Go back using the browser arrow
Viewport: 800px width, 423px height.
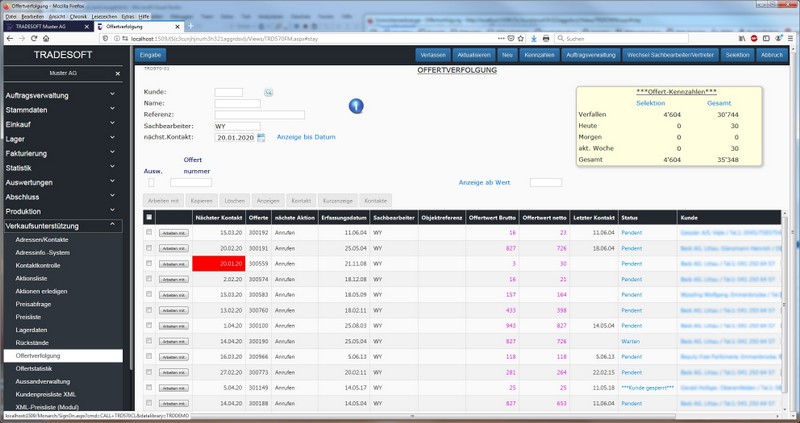8,38
